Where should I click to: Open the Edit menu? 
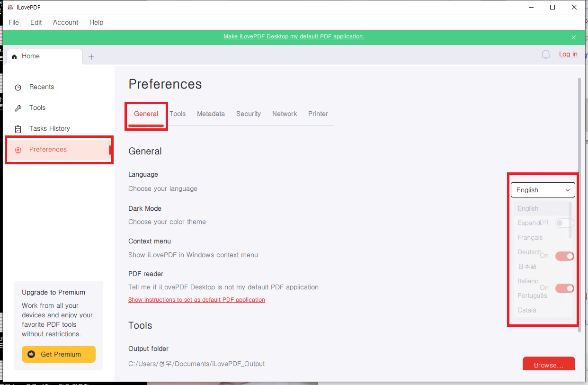tap(36, 22)
